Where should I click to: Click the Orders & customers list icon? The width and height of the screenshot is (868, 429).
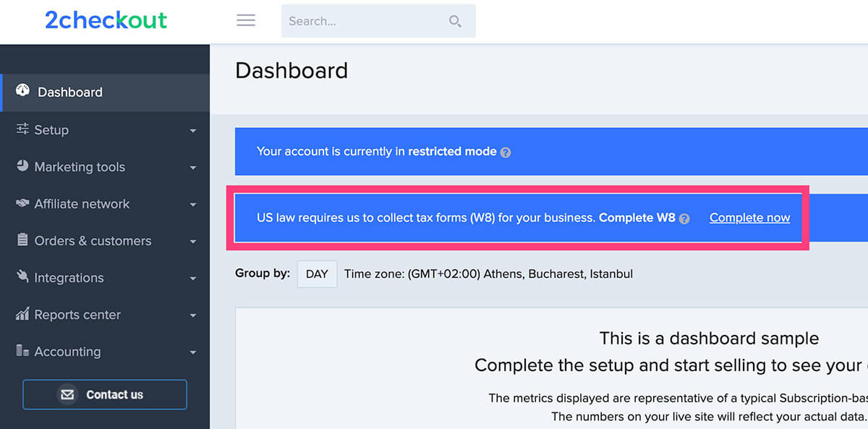[x=22, y=240]
